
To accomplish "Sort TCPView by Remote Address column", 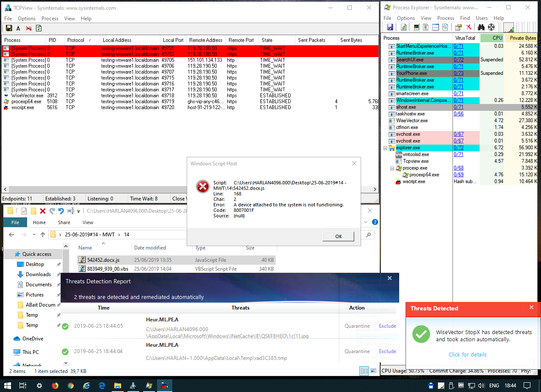I will click(206, 40).
